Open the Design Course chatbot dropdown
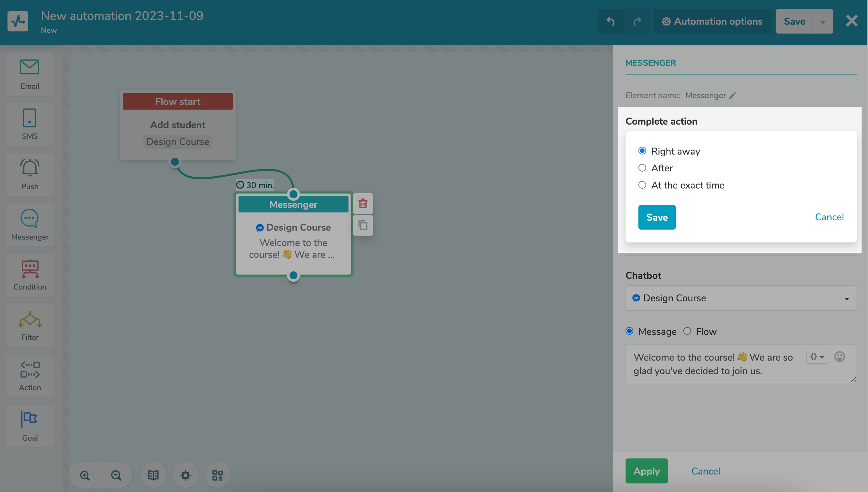This screenshot has height=492, width=868. pyautogui.click(x=741, y=298)
